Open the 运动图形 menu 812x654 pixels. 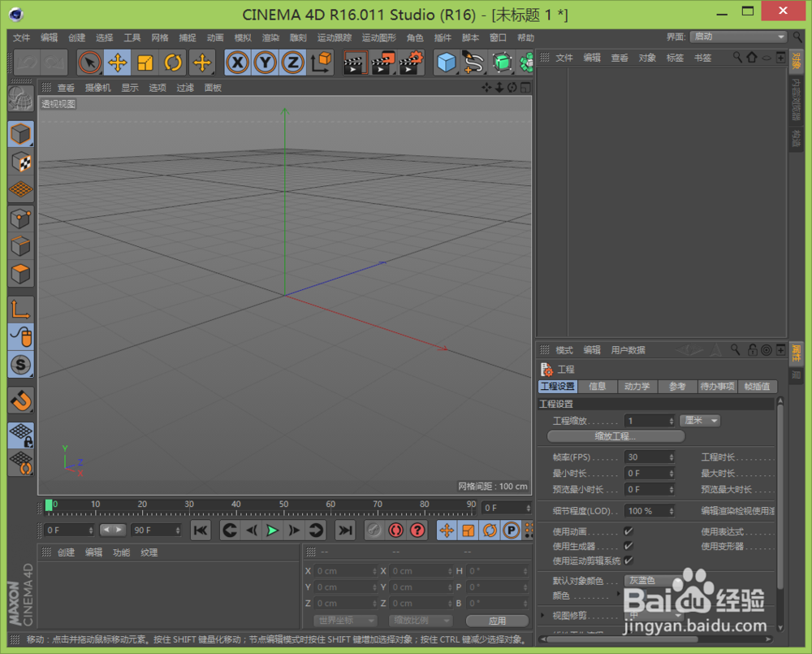tap(378, 37)
